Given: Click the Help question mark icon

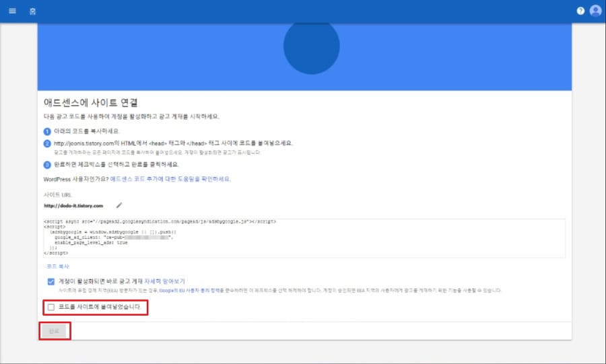Looking at the screenshot, I should pyautogui.click(x=580, y=11).
